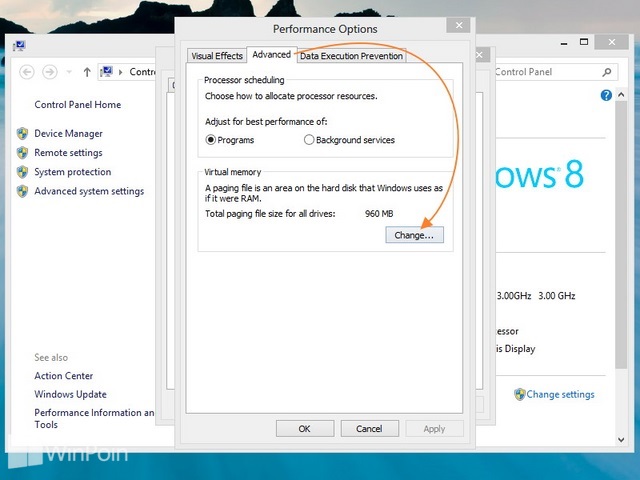The width and height of the screenshot is (640, 480).
Task: Click the Change... virtual memory button
Action: point(414,235)
